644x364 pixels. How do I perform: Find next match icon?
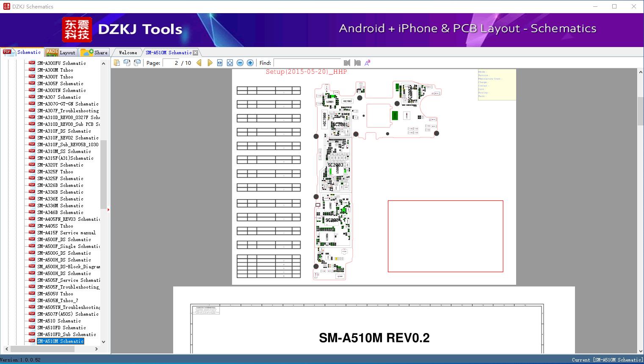[x=357, y=63]
